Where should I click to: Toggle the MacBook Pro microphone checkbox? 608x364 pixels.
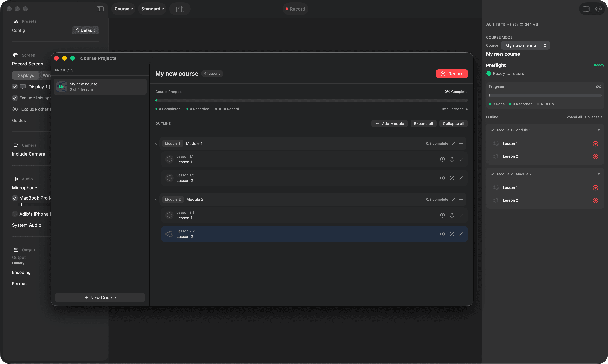pyautogui.click(x=15, y=198)
